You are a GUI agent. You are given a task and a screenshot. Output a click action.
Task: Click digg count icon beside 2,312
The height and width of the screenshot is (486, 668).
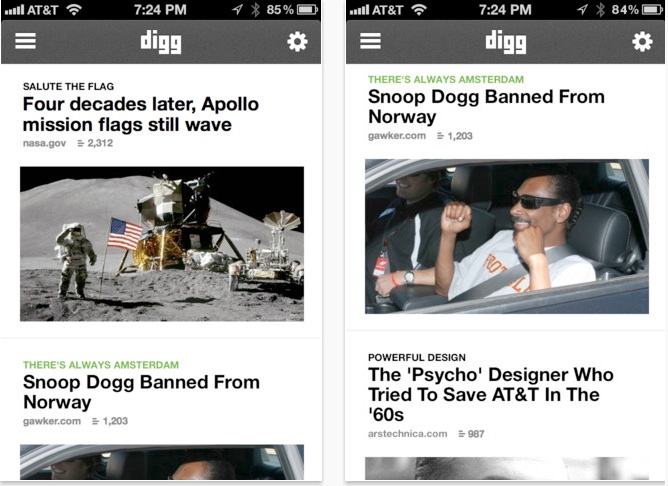click(x=81, y=144)
